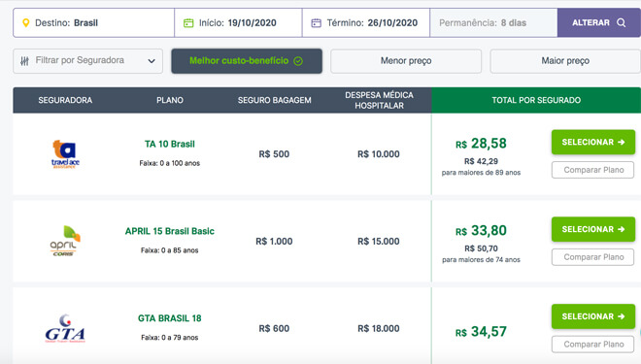
Task: Edit the Destino Brasil field
Action: (93, 23)
